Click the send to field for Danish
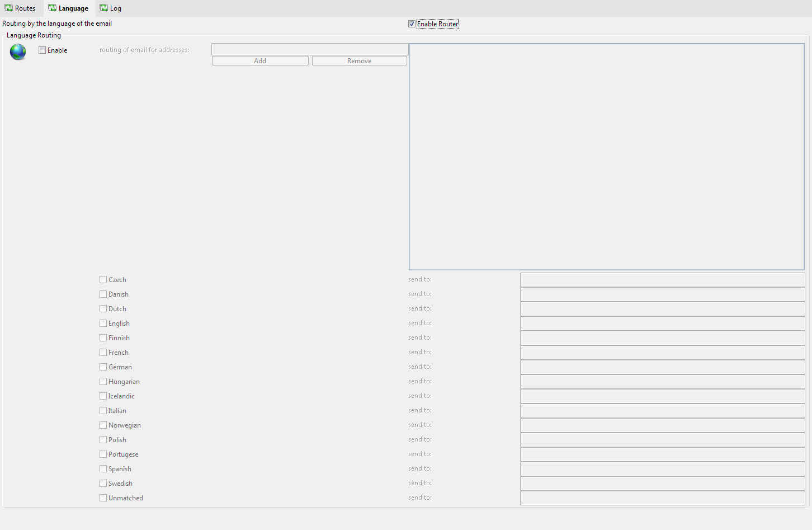The height and width of the screenshot is (530, 812). (662, 294)
